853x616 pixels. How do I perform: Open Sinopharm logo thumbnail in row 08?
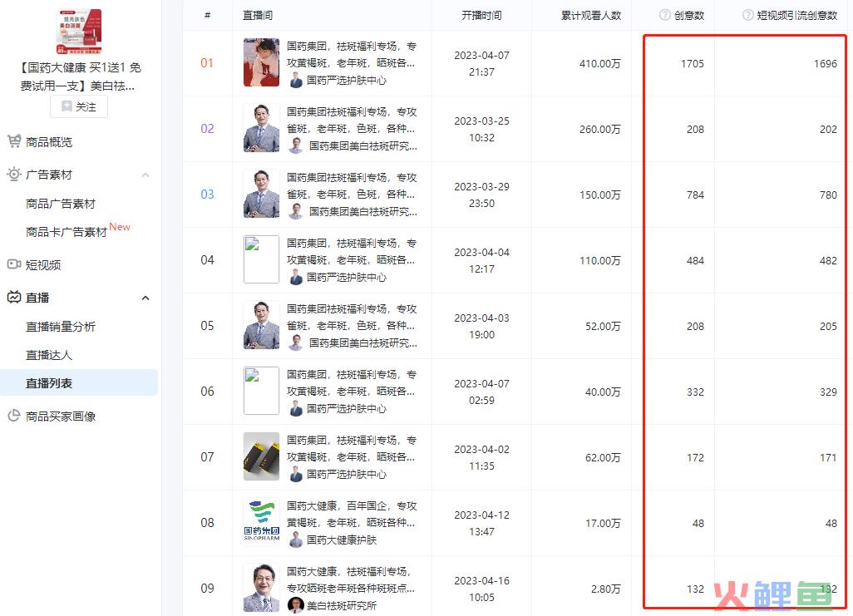point(261,522)
